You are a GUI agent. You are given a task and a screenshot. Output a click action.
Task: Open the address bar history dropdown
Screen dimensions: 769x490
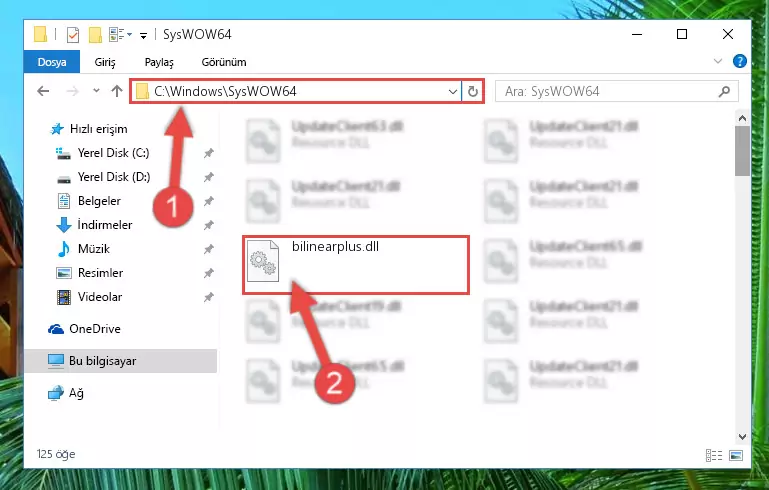(453, 92)
